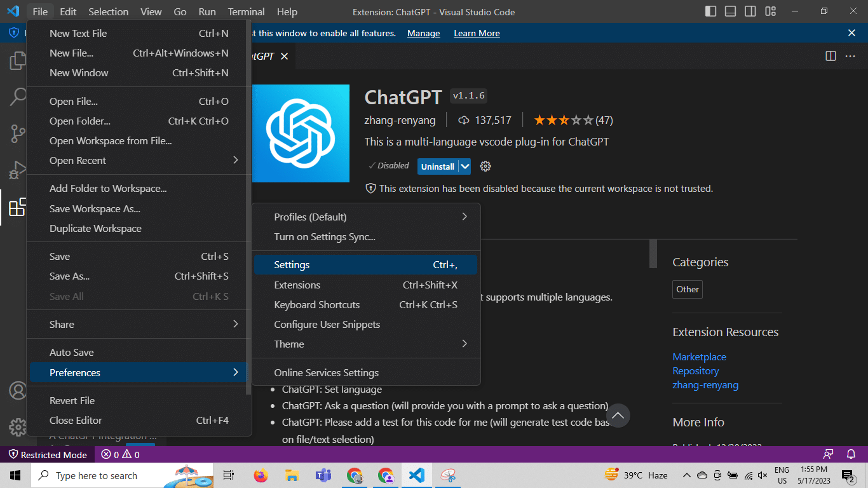Open Source Control view in activity bar

pyautogui.click(x=17, y=133)
